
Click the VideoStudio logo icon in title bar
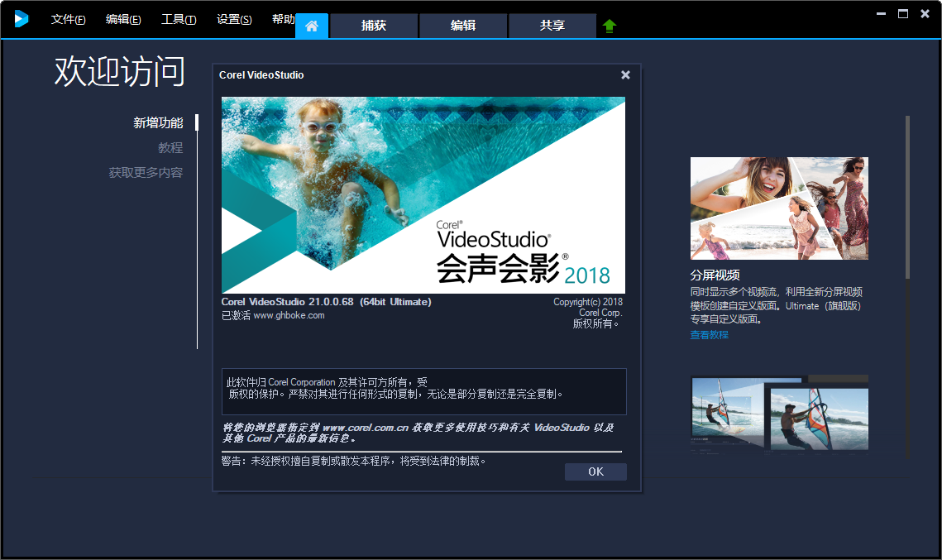tap(21, 19)
